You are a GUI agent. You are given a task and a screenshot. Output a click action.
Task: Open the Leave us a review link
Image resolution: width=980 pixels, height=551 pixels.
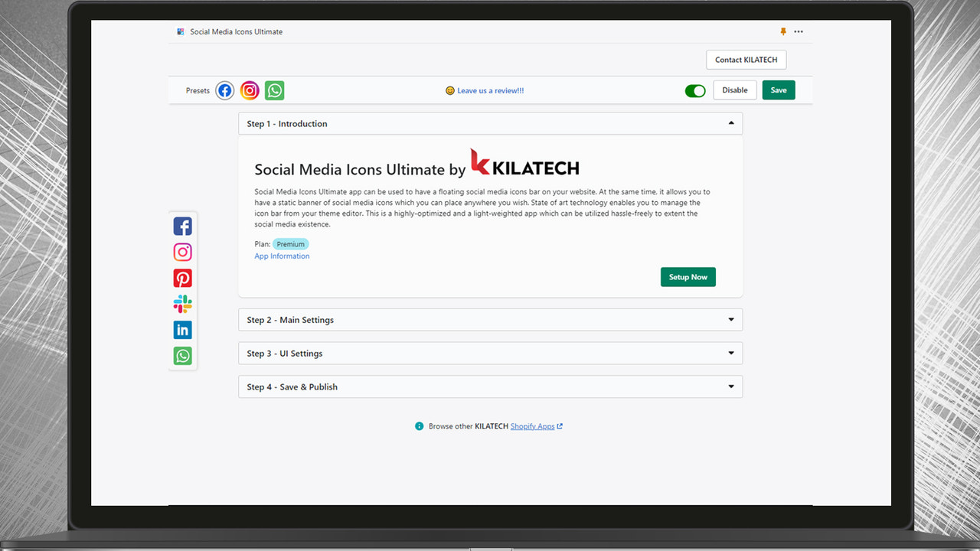coord(490,90)
